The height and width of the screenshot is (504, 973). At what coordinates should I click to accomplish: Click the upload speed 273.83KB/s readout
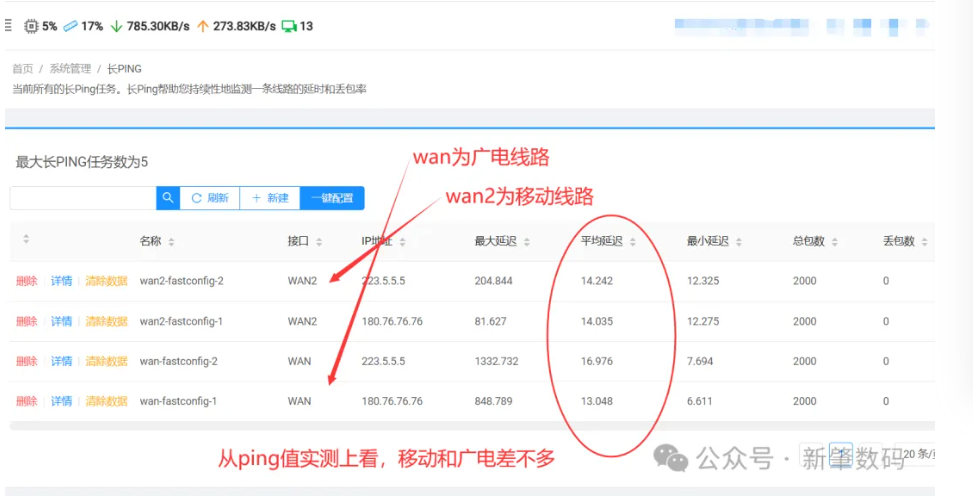click(244, 26)
